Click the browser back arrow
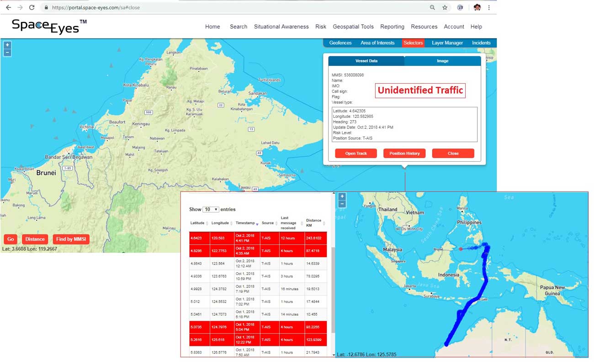The height and width of the screenshot is (364, 594). (x=8, y=7)
